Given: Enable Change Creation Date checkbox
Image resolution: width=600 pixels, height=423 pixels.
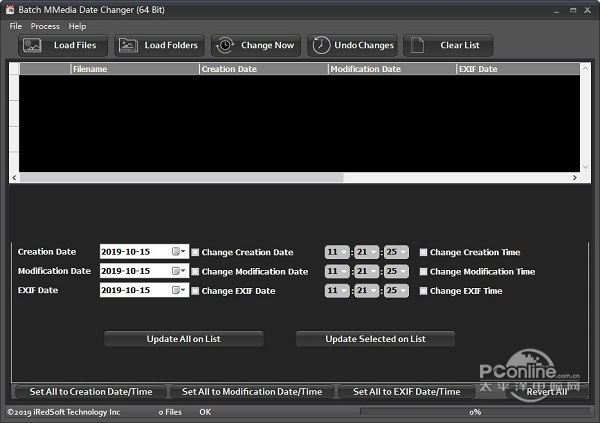Looking at the screenshot, I should pyautogui.click(x=195, y=252).
